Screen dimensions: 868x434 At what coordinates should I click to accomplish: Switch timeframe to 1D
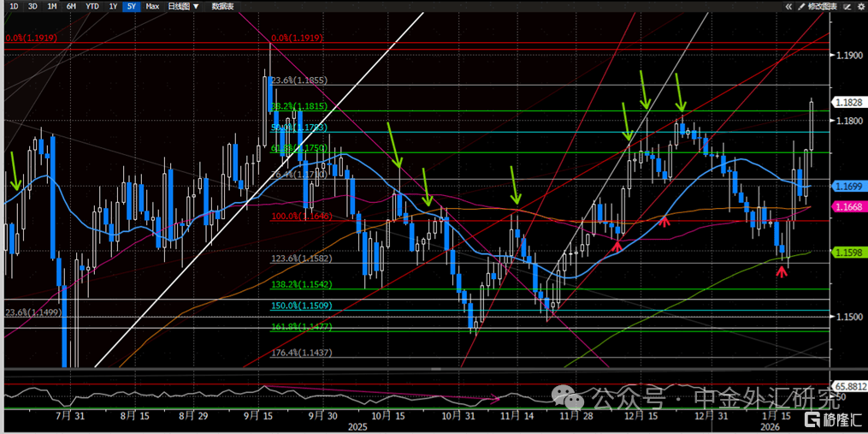pyautogui.click(x=14, y=6)
